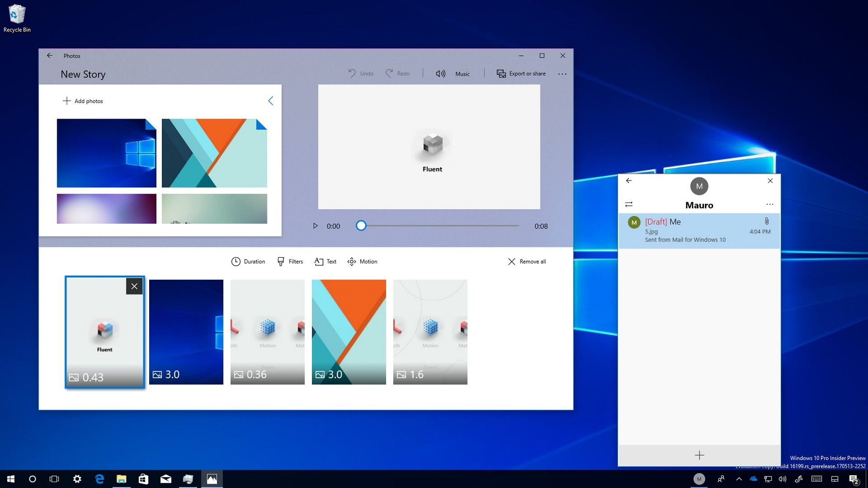This screenshot has width=868, height=488.
Task: Open the Photos app from the taskbar
Action: click(212, 479)
